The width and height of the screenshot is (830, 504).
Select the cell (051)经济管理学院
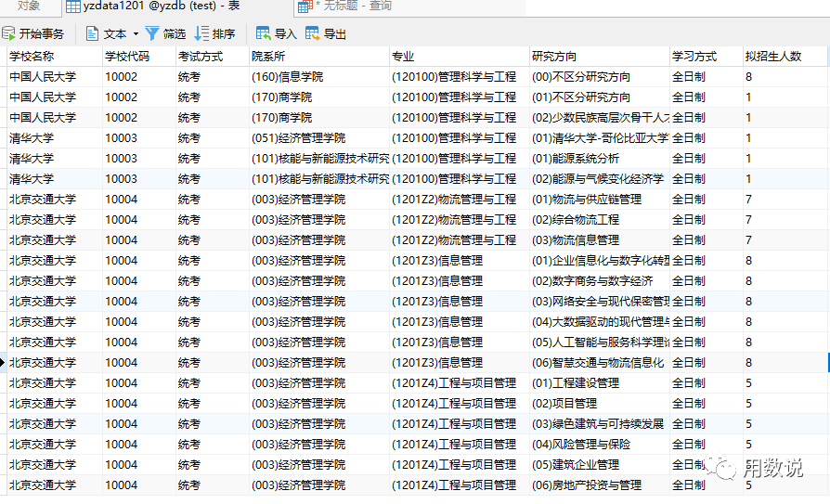[x=319, y=138]
